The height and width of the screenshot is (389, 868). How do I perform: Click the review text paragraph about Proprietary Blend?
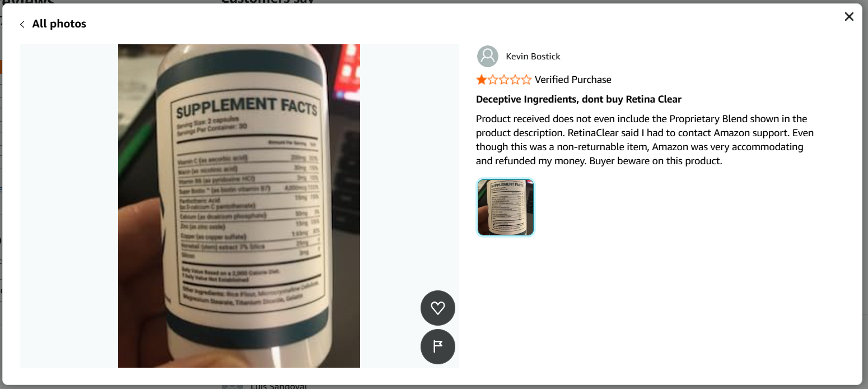[645, 140]
